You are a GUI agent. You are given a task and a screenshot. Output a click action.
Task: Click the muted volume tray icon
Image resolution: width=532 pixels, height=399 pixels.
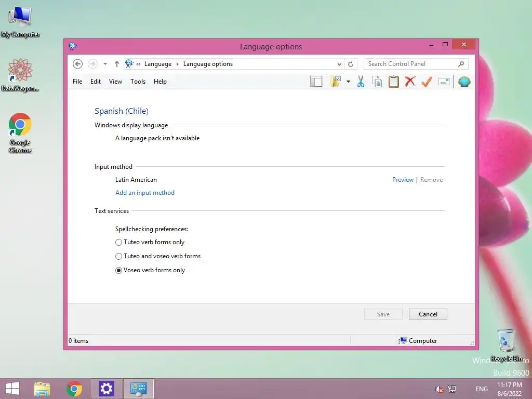click(x=439, y=389)
